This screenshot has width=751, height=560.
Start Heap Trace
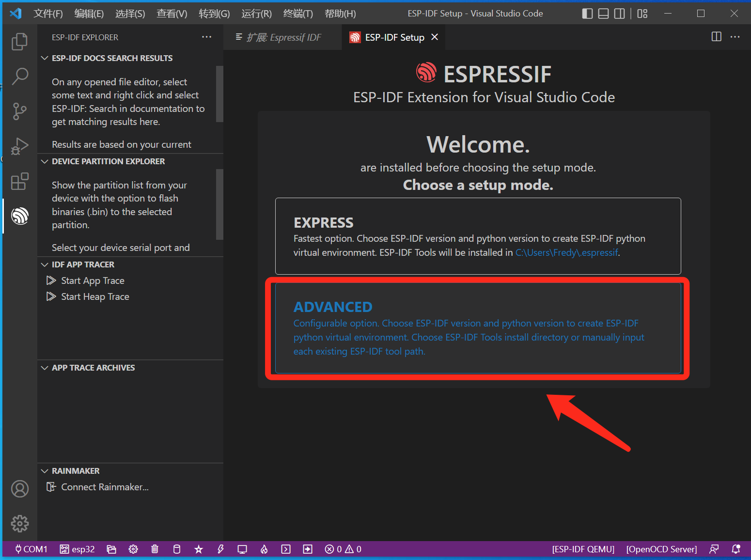tap(95, 296)
